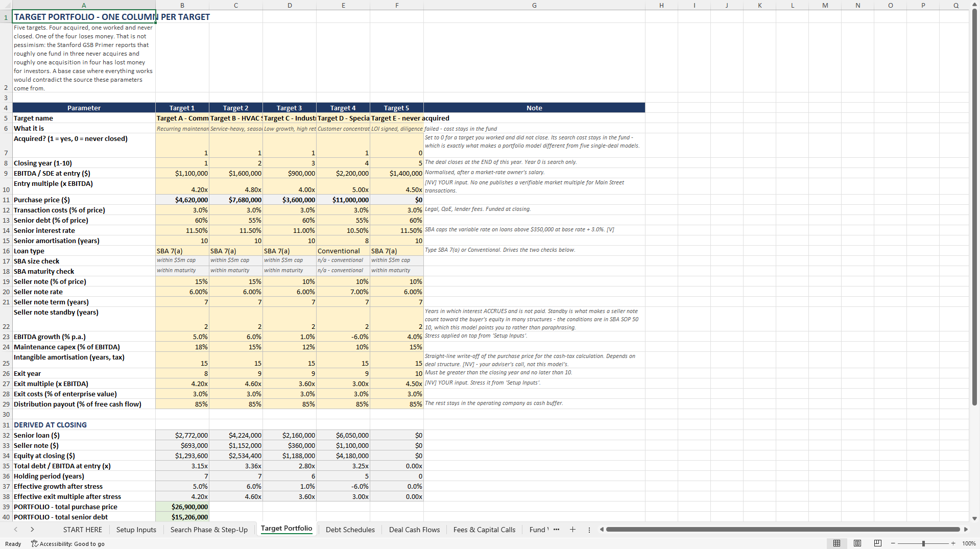The image size is (980, 549).
Task: Select Target 4 senior amortisation value 8
Action: (343, 241)
